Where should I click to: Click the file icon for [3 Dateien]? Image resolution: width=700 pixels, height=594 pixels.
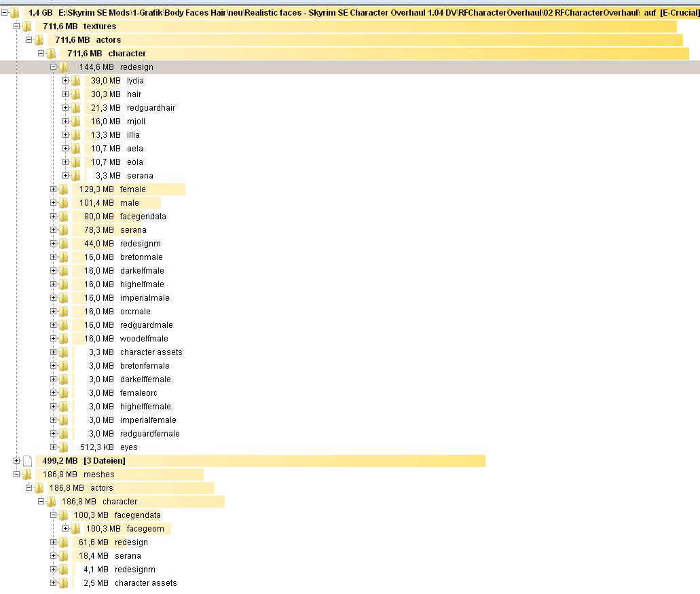click(27, 461)
